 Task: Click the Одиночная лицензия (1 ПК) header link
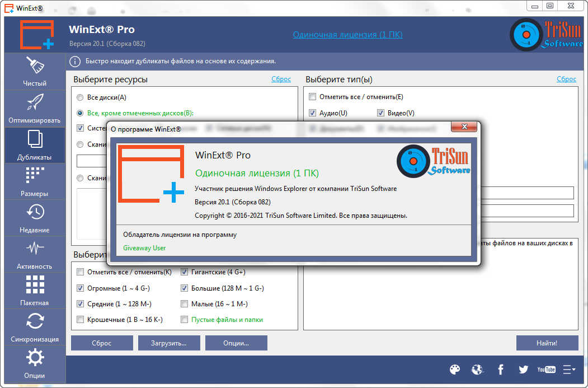point(347,35)
